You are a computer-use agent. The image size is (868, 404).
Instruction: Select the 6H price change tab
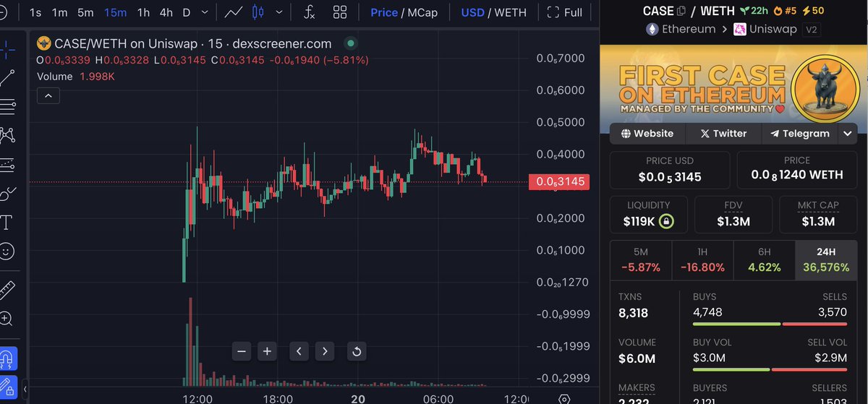[764, 260]
